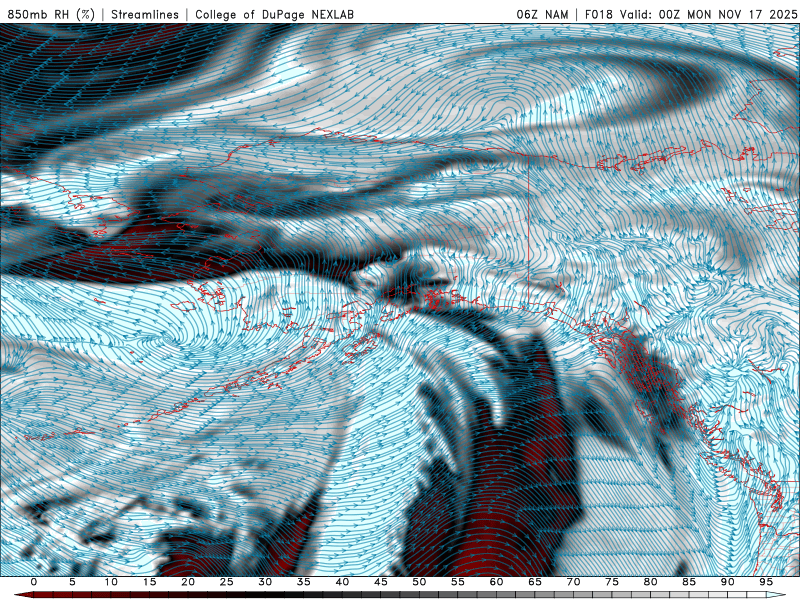Click the "85" colorbar scale label

click(689, 582)
